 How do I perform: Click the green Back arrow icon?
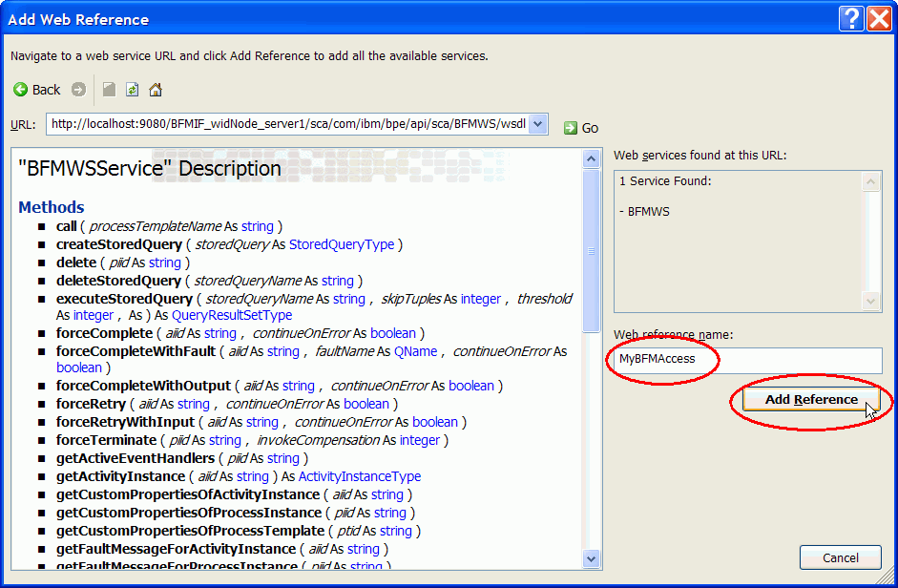click(21, 90)
